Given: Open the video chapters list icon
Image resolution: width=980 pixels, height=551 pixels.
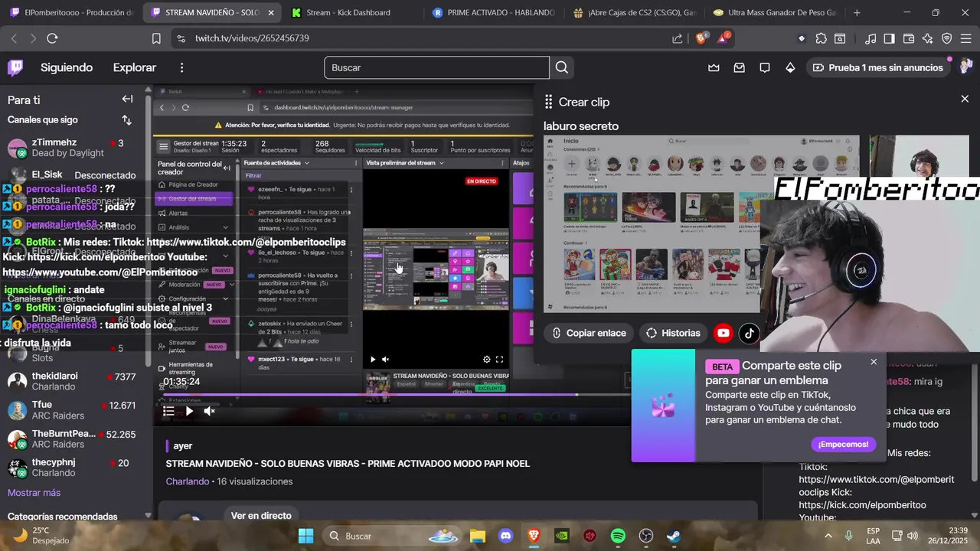Looking at the screenshot, I should [x=168, y=411].
